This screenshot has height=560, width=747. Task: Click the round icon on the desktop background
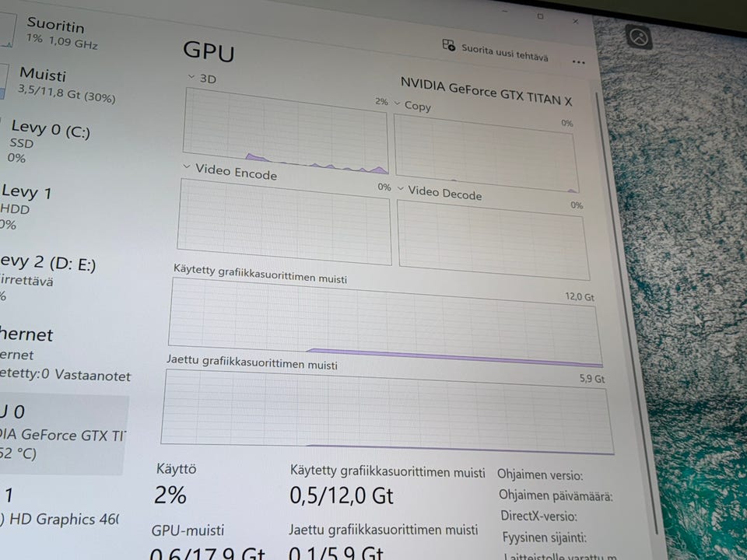click(x=638, y=37)
